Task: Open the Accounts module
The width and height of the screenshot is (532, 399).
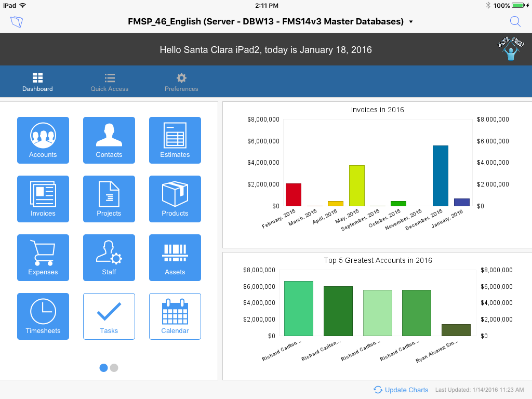Action: (x=43, y=140)
